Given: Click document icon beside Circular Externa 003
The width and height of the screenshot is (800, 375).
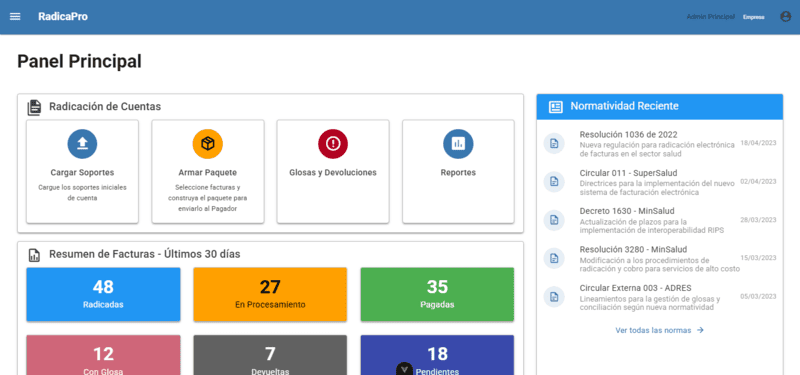Looking at the screenshot, I should pos(554,296).
